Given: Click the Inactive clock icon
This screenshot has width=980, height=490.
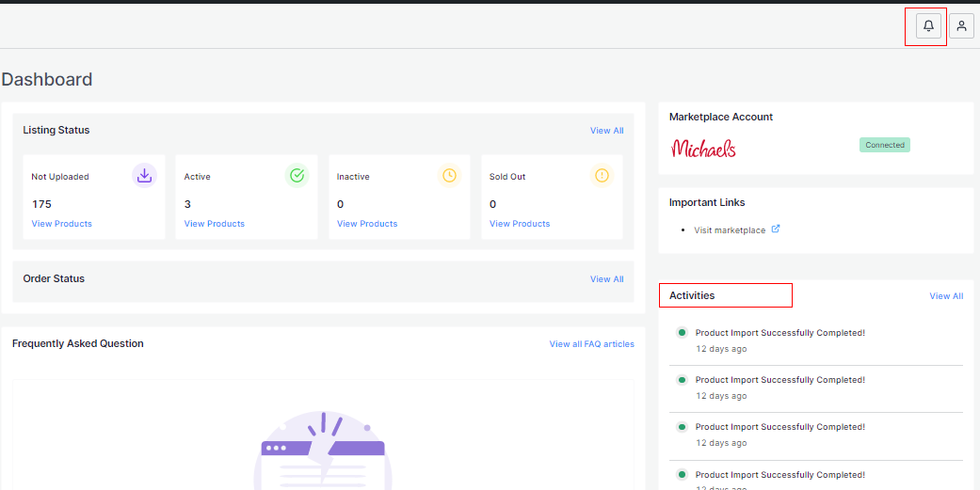Looking at the screenshot, I should [449, 175].
